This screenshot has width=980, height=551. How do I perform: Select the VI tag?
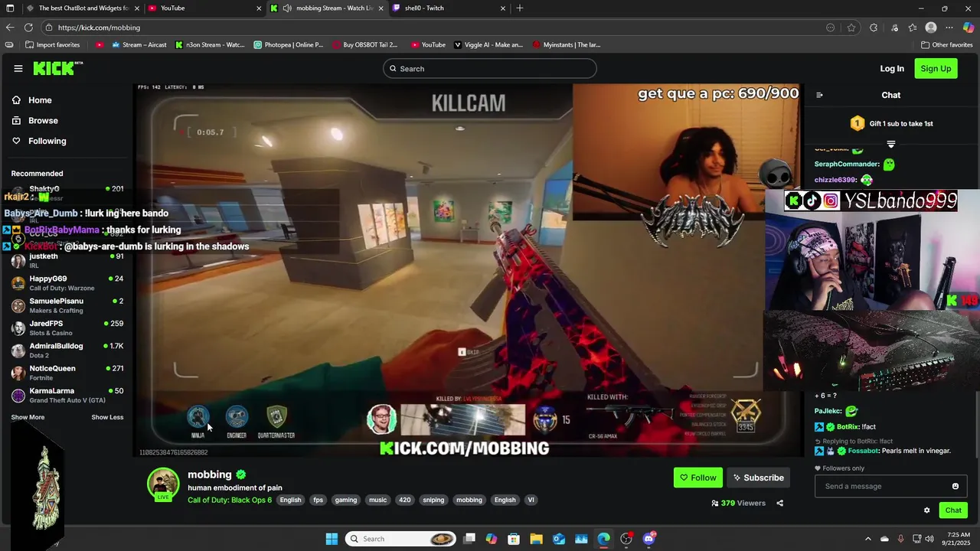531,500
